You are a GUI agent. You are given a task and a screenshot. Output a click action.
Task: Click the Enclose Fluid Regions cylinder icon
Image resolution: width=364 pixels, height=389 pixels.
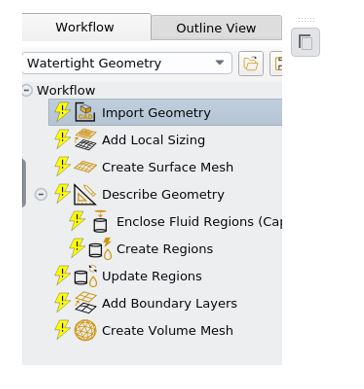(100, 221)
